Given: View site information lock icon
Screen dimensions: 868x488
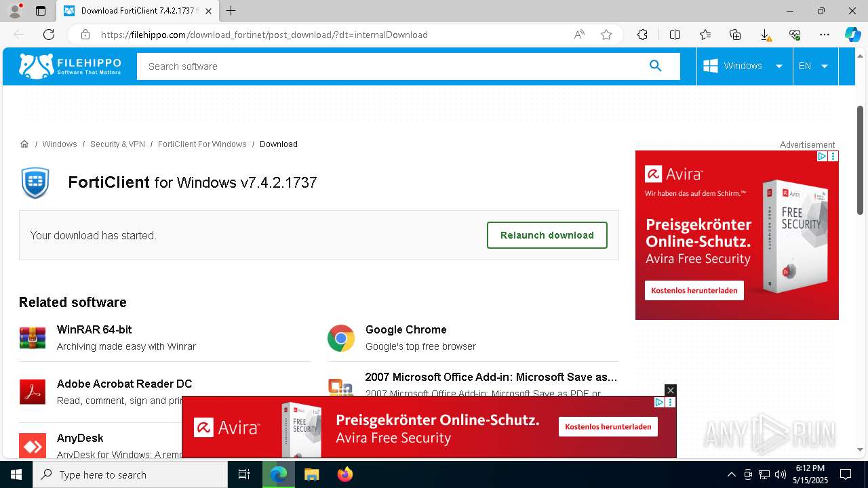Looking at the screenshot, I should pyautogui.click(x=85, y=35).
